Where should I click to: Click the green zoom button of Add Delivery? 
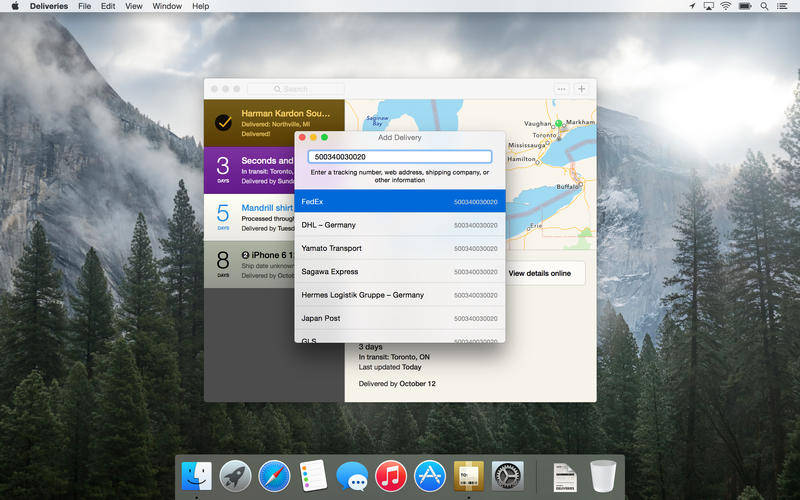(324, 137)
